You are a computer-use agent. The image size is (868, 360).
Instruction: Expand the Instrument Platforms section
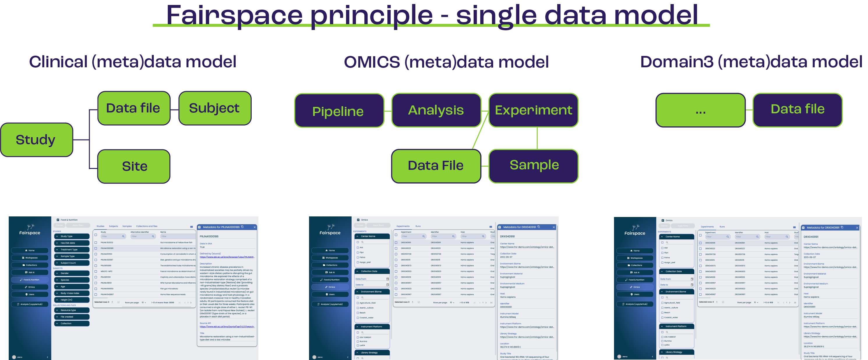[372, 326]
